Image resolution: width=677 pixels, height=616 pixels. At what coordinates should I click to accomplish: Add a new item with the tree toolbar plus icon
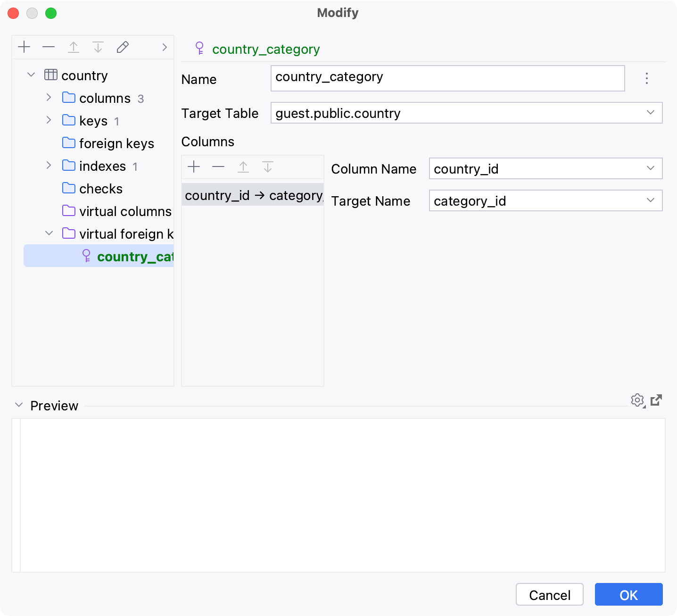click(24, 47)
